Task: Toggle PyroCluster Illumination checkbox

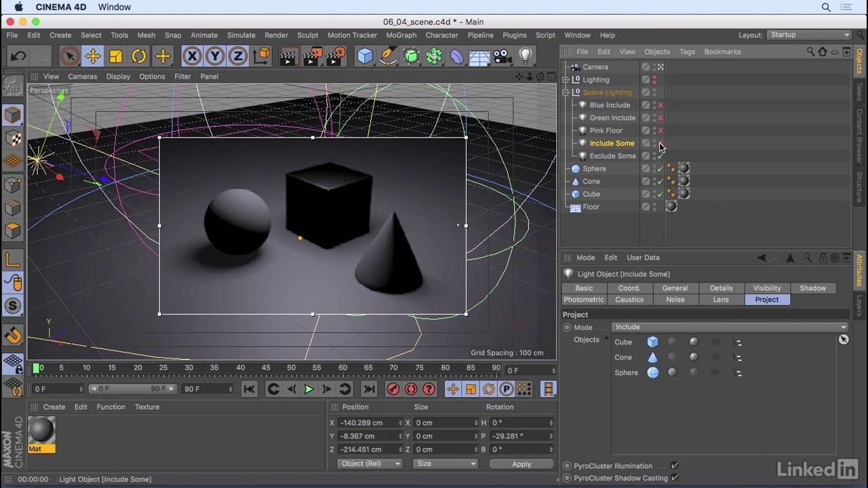Action: click(x=674, y=466)
